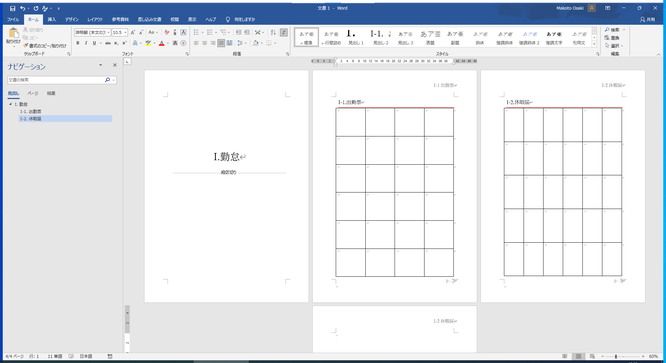The image size is (666, 363).
Task: Click the document search input field
Action: click(x=56, y=80)
